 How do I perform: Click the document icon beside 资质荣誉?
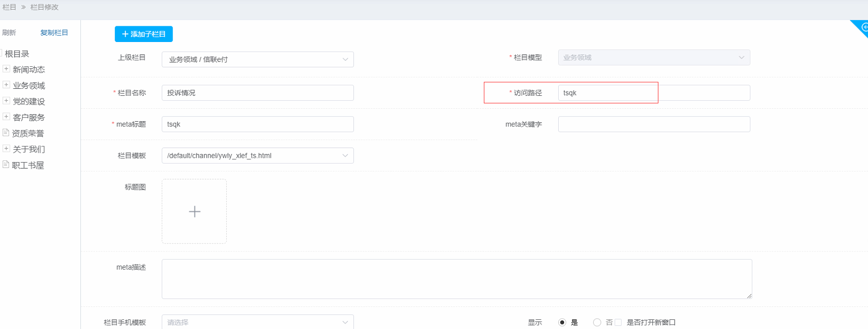[x=6, y=132]
